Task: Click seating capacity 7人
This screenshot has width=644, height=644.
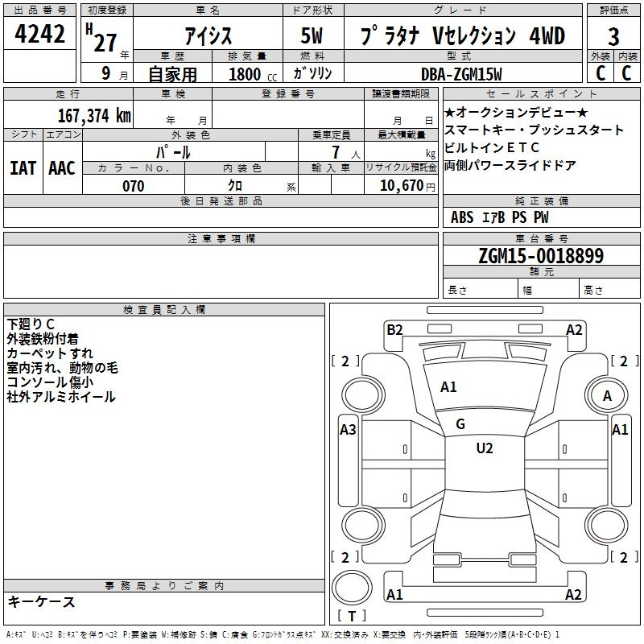Action: coord(345,152)
